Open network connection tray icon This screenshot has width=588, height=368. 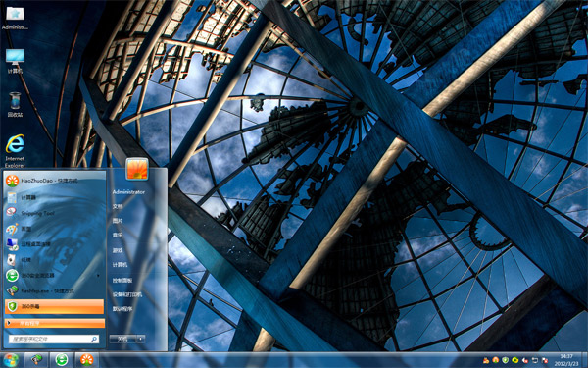click(535, 360)
